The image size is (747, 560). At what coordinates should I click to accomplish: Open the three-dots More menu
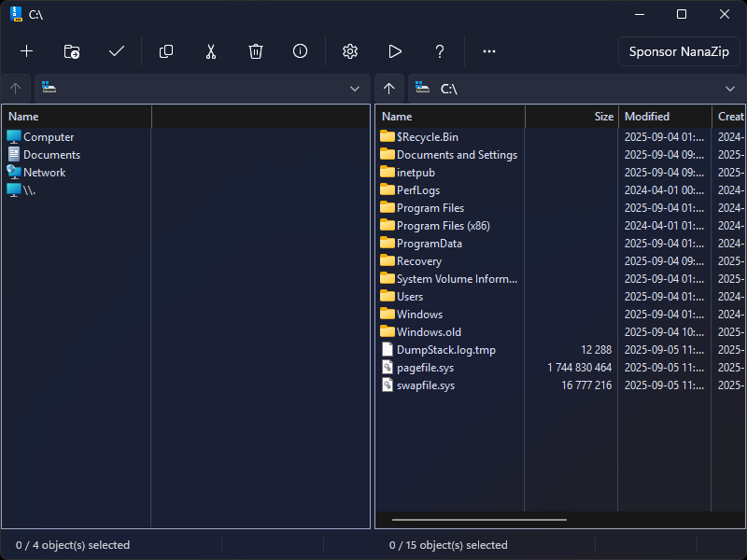pyautogui.click(x=489, y=51)
